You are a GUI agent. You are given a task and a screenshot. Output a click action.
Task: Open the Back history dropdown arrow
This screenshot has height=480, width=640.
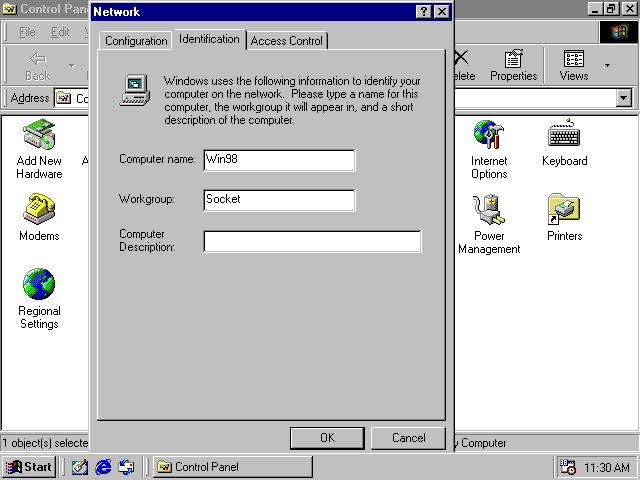click(x=72, y=65)
